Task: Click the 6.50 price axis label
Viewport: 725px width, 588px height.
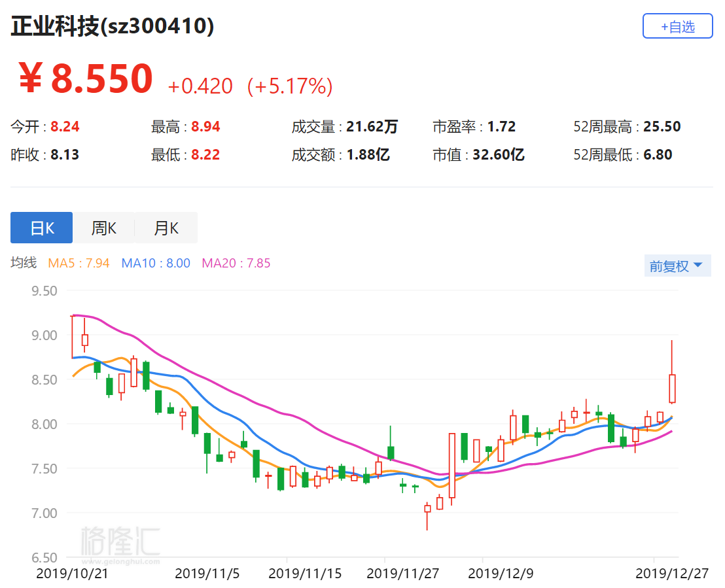Action: pyautogui.click(x=44, y=557)
